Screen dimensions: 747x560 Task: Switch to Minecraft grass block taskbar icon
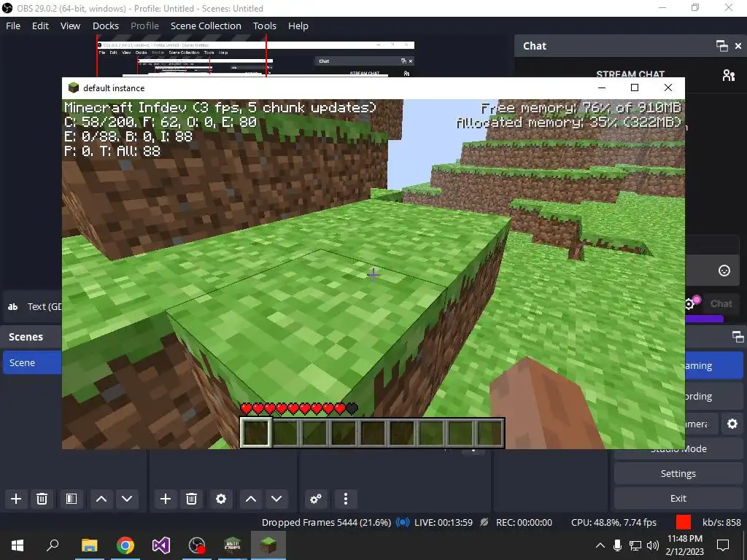coord(268,545)
